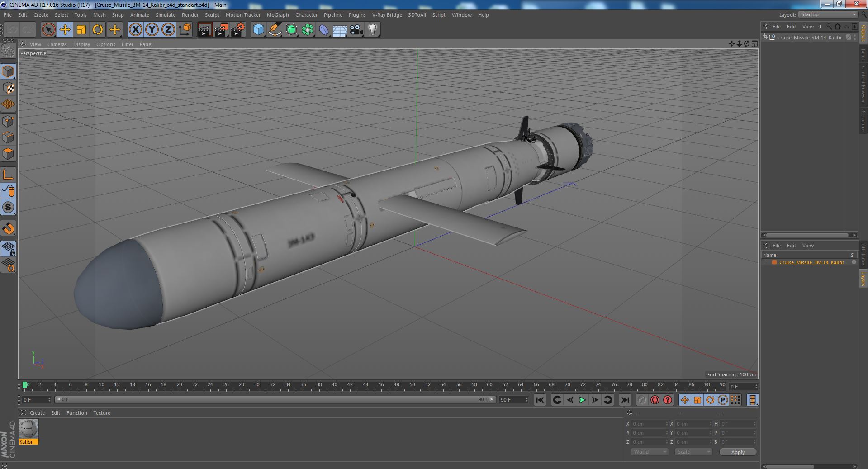This screenshot has height=469, width=868.
Task: Add a Camera object
Action: [356, 30]
